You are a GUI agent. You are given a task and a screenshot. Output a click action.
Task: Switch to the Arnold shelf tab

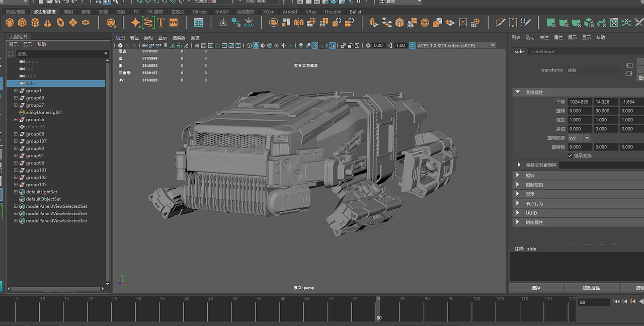[290, 12]
